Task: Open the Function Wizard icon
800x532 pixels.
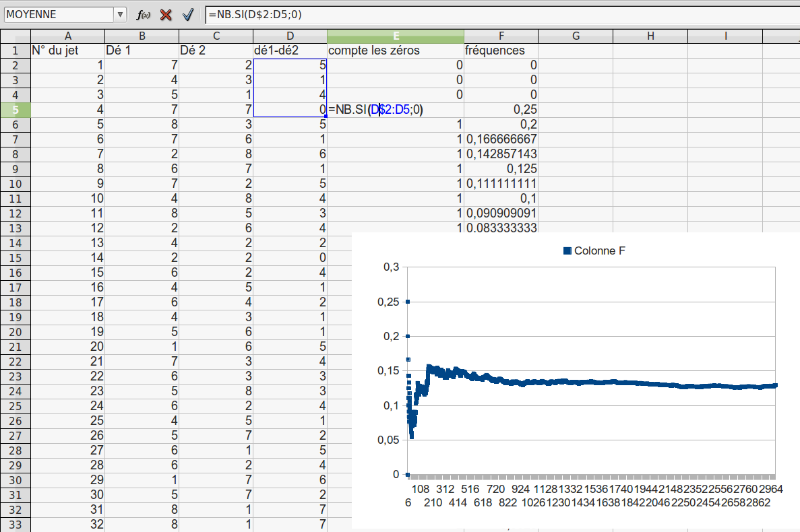Action: [x=143, y=14]
